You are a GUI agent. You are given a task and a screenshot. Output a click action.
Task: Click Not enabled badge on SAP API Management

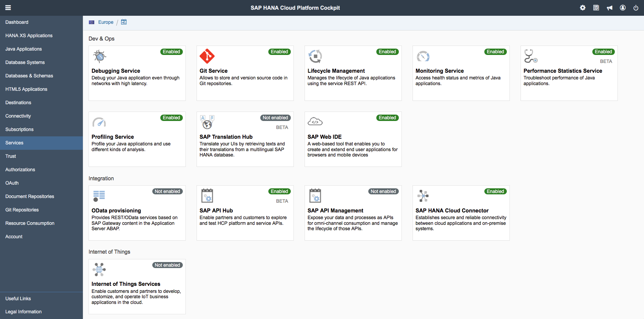[x=383, y=191]
